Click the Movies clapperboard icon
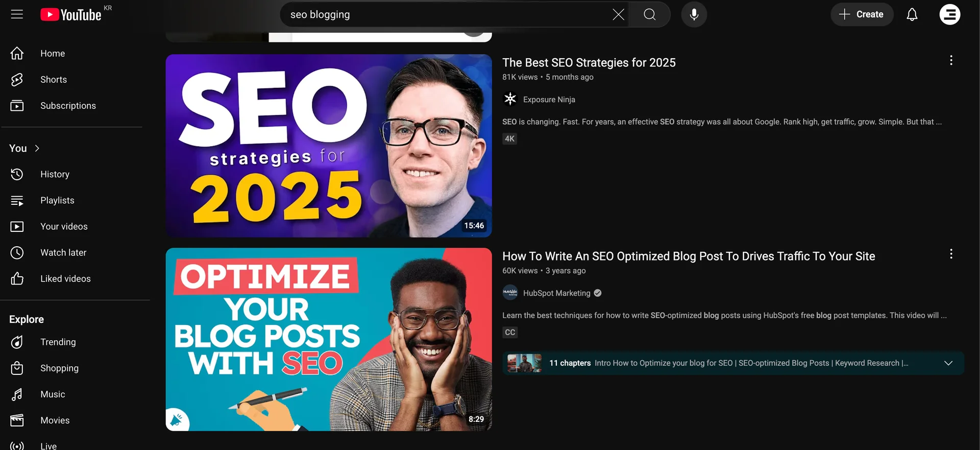 tap(17, 420)
